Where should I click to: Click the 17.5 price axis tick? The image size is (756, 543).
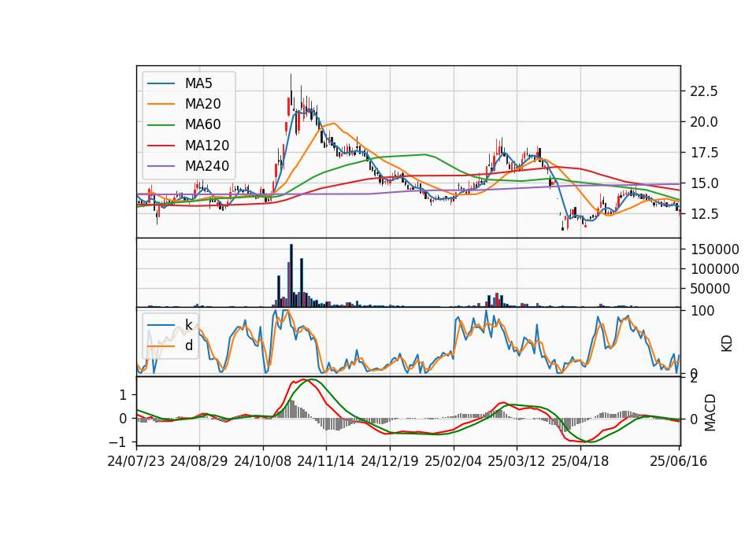point(704,153)
